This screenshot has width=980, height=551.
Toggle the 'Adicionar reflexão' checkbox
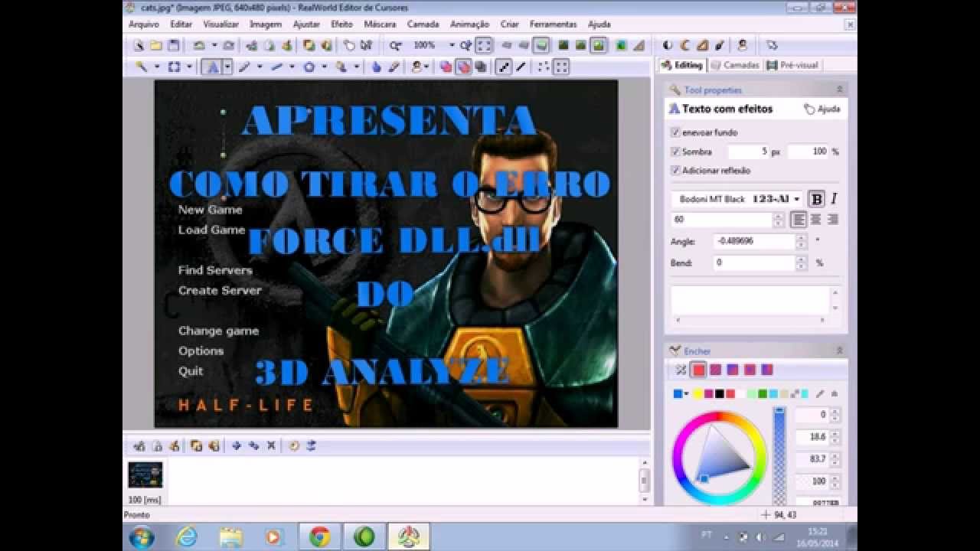(x=675, y=171)
